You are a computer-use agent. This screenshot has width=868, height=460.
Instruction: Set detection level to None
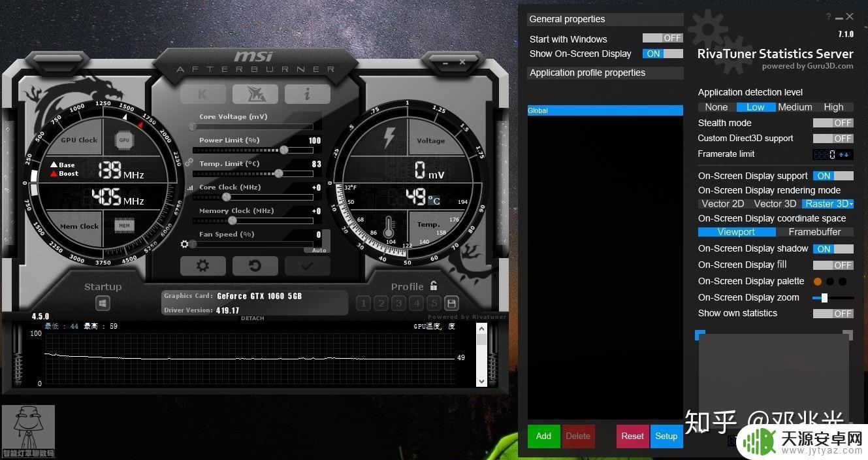[716, 107]
